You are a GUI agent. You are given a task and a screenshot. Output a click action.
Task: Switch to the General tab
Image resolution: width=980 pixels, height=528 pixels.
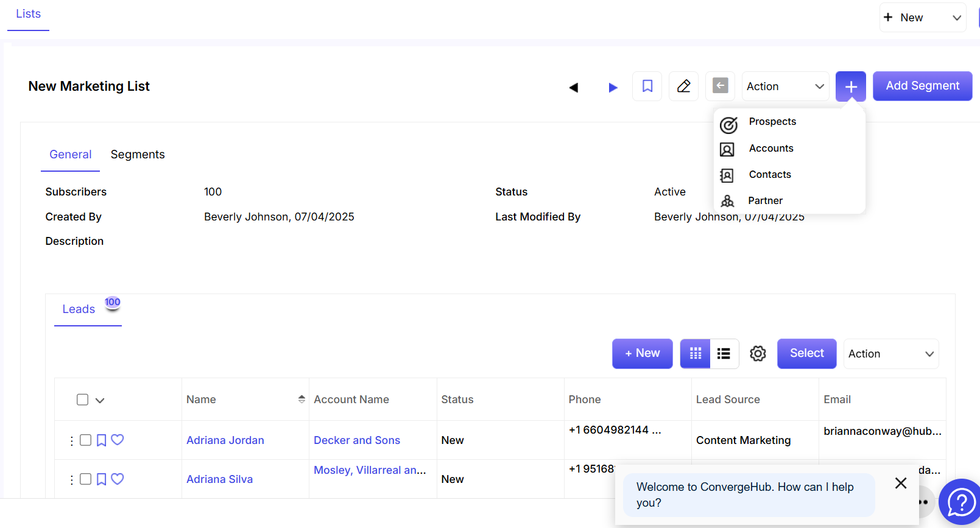pos(71,155)
